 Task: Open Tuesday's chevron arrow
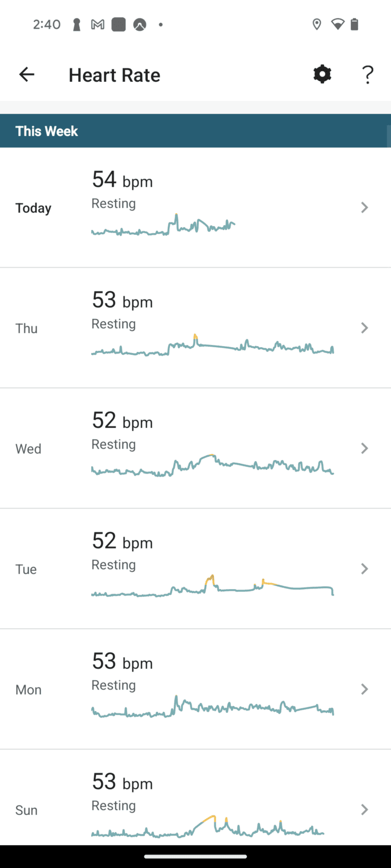[364, 569]
